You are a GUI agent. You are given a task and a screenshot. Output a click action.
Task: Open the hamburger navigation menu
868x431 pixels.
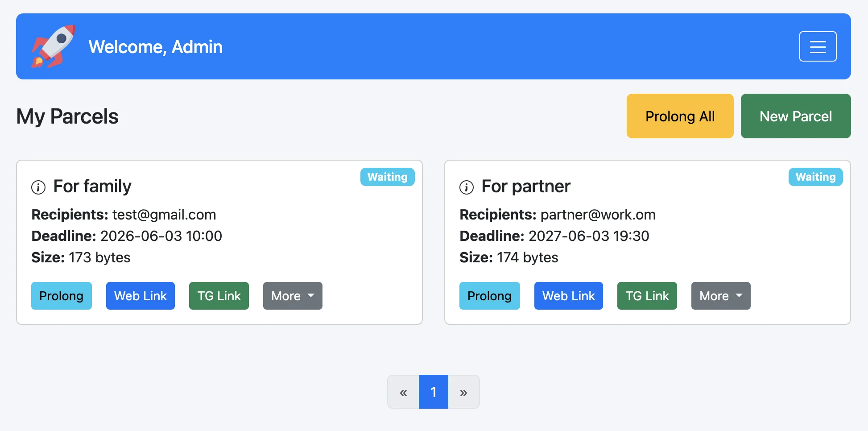818,46
